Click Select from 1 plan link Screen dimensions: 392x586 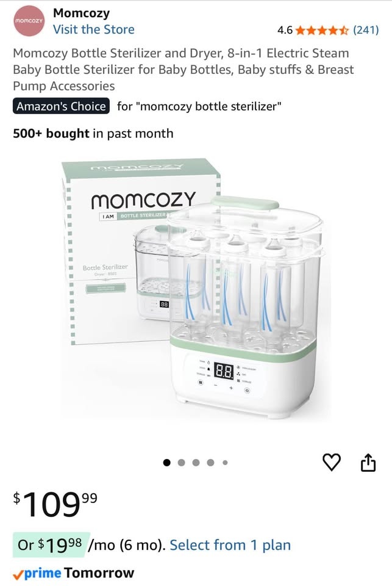[x=230, y=545]
